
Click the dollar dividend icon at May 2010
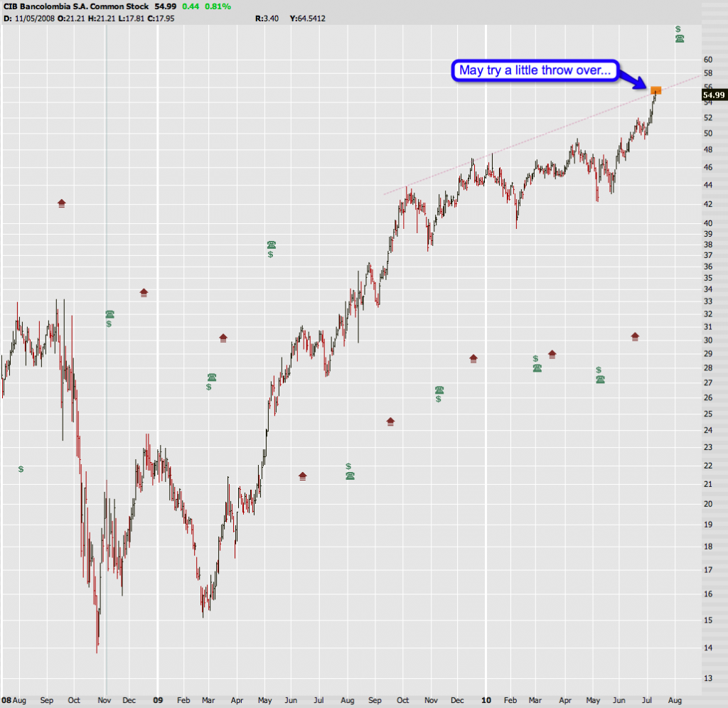(x=599, y=370)
